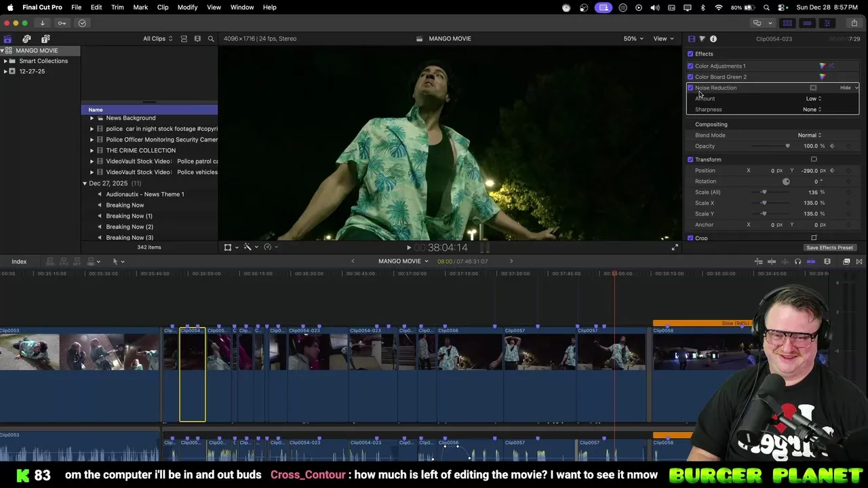Viewport: 868px width, 488px height.
Task: Disable all Effects checkbox
Action: 690,54
